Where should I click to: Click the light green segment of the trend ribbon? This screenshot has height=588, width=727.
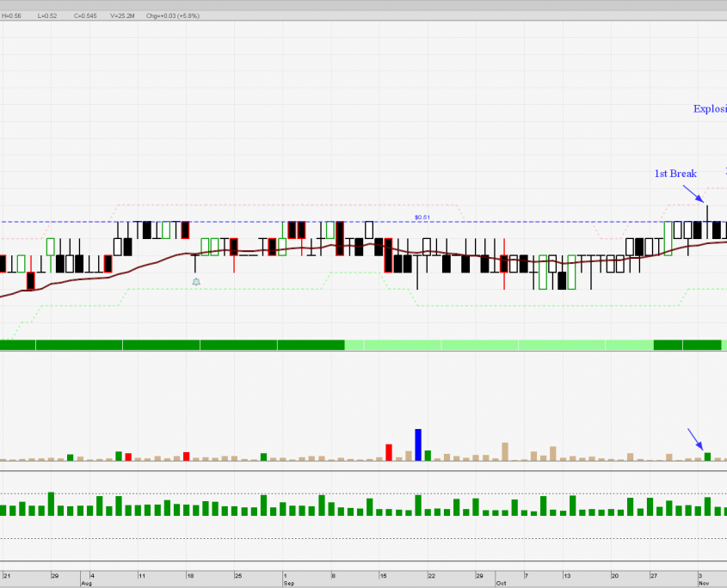(x=499, y=345)
